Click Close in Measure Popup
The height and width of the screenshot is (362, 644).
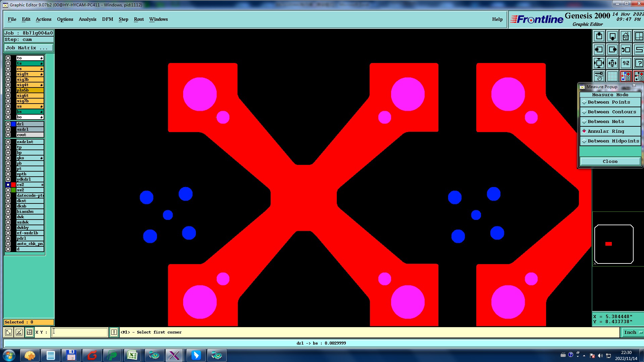click(x=610, y=161)
